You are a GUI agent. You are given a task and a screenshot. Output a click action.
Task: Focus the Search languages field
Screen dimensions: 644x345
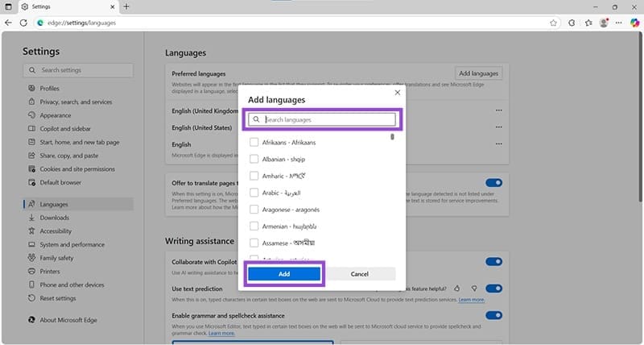pyautogui.click(x=322, y=119)
